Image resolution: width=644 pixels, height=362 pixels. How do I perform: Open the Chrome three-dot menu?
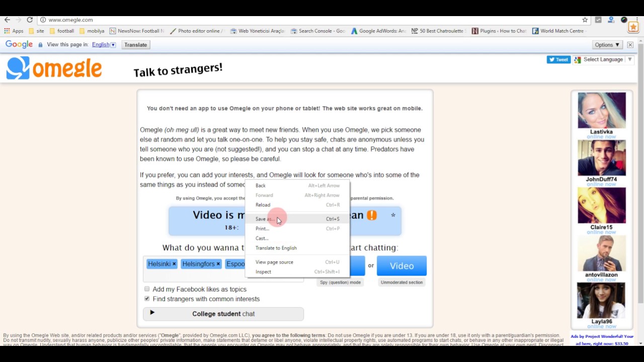click(x=637, y=20)
